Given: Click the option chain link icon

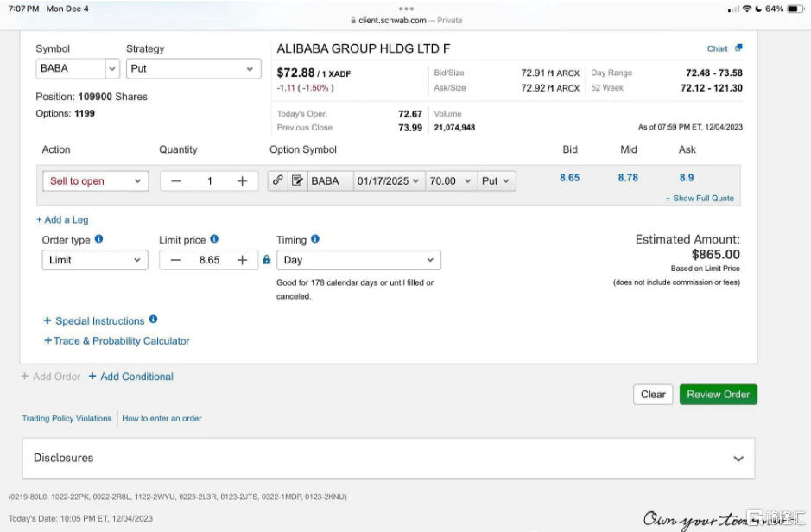Looking at the screenshot, I should click(x=278, y=180).
